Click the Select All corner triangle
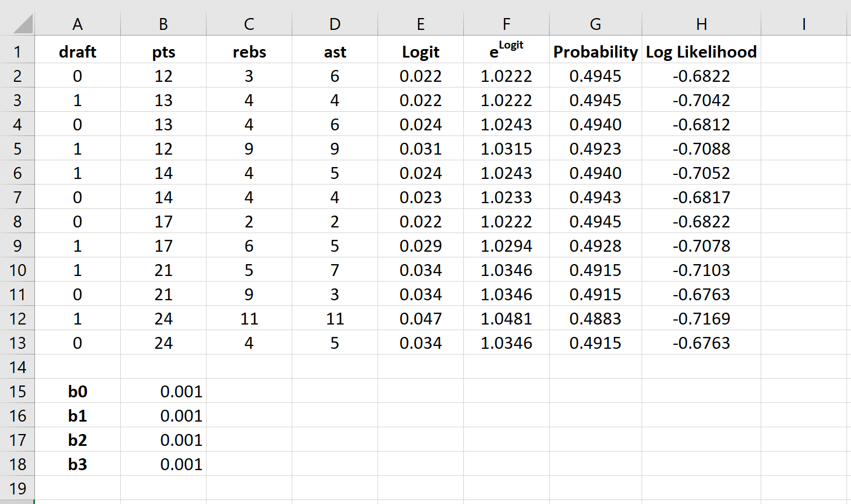The image size is (851, 504). pos(23,25)
